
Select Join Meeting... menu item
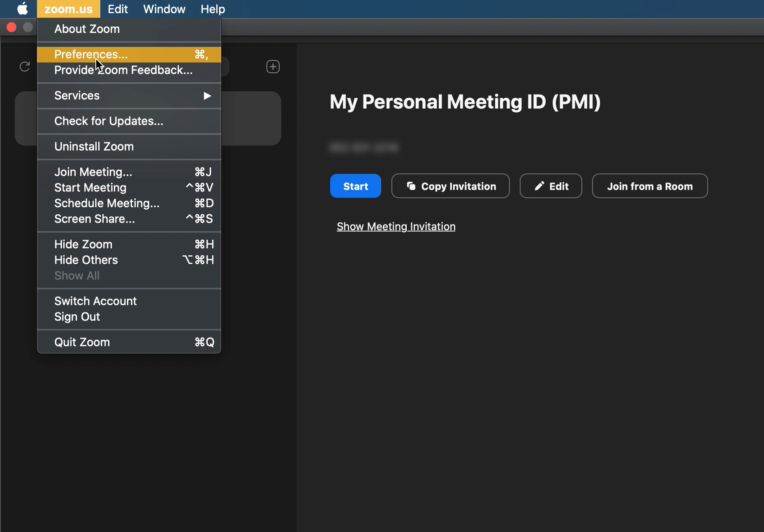129,172
